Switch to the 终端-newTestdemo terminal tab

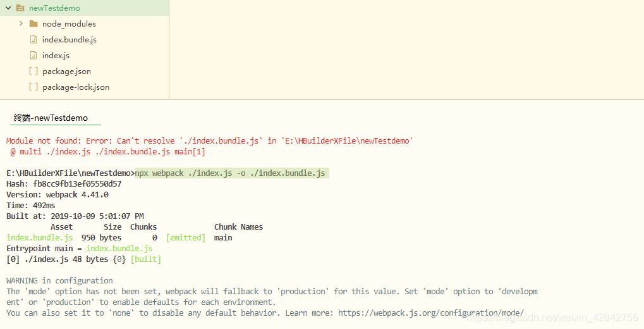pos(51,118)
